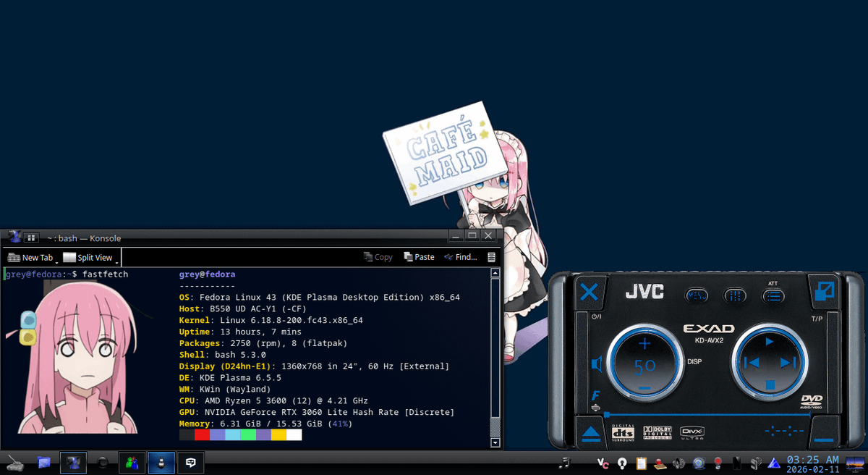The width and height of the screenshot is (868, 475).
Task: Open the volume tray icon
Action: click(679, 463)
